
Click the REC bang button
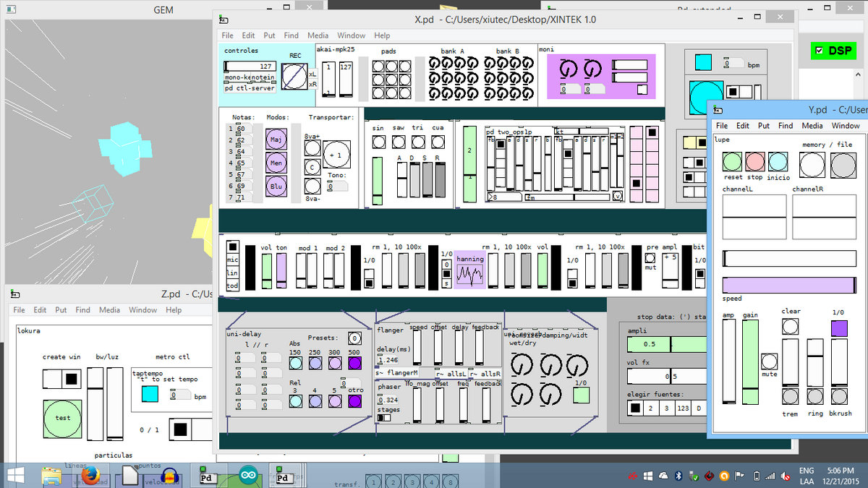[x=294, y=77]
